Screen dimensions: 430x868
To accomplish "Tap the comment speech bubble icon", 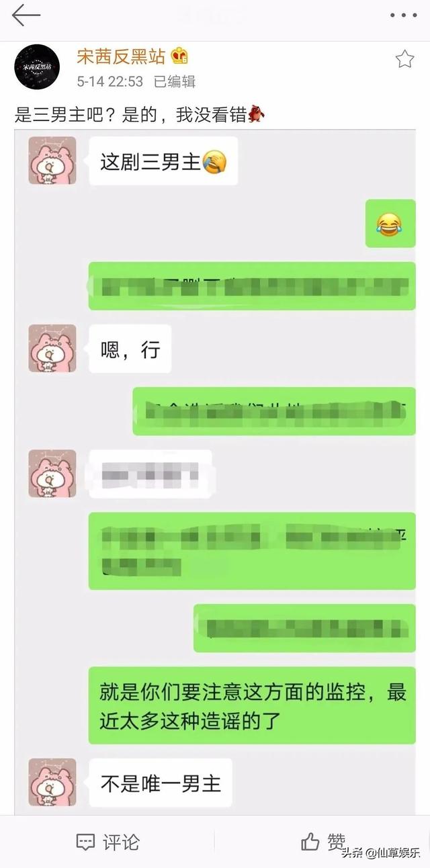I will pyautogui.click(x=85, y=842).
